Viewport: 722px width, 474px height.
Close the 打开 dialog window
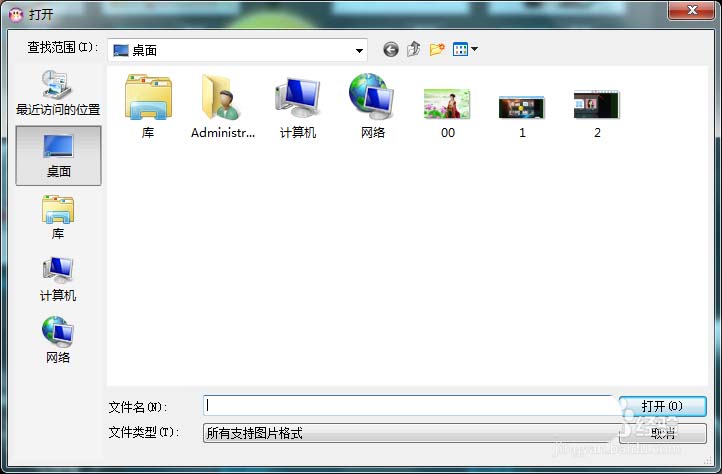pos(692,9)
